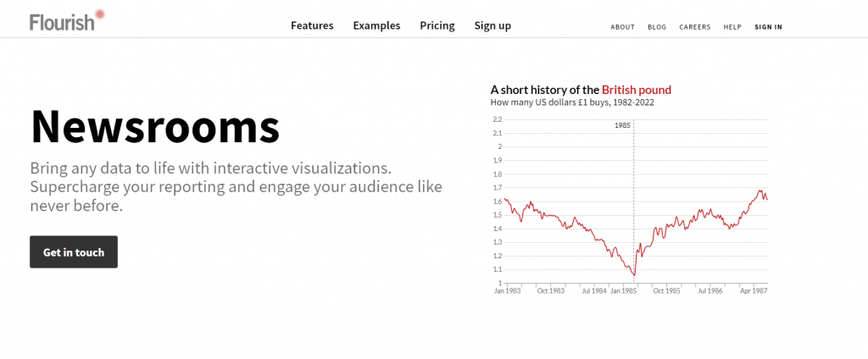This screenshot has width=868, height=359.
Task: Click the Jul 1984 x-axis label
Action: (593, 290)
